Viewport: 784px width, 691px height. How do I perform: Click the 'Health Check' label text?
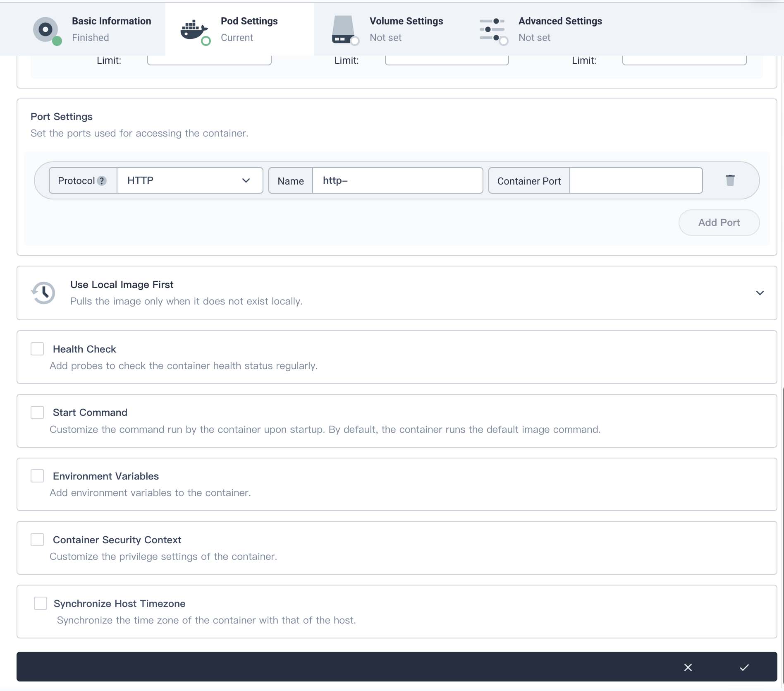click(x=84, y=349)
